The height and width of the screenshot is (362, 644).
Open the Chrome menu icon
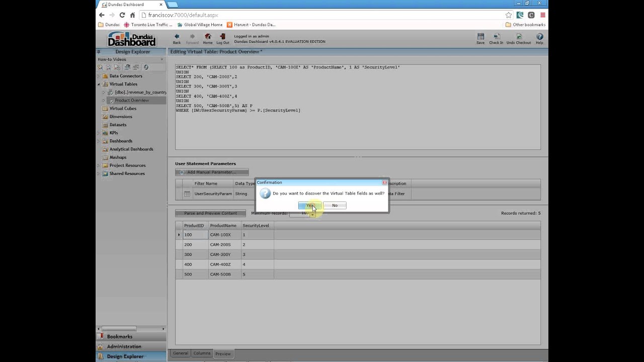tap(542, 15)
